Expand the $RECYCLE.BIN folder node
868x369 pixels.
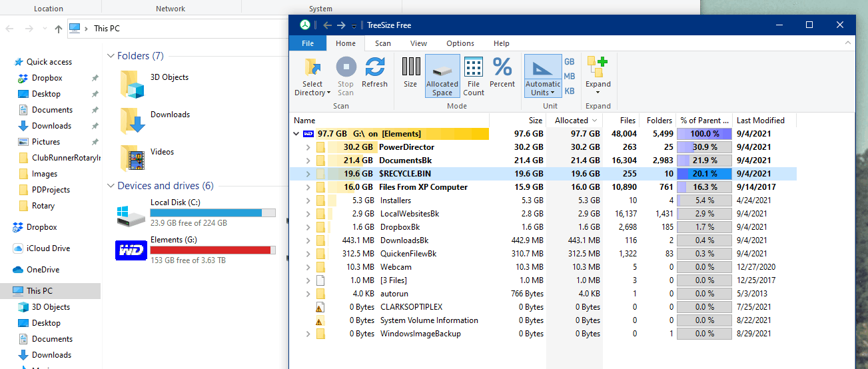(308, 174)
